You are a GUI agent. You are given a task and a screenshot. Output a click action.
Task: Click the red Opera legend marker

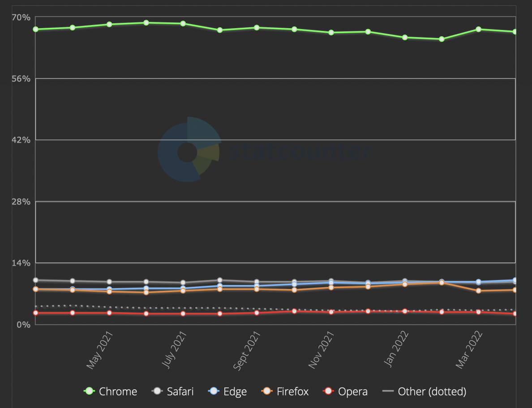click(328, 391)
